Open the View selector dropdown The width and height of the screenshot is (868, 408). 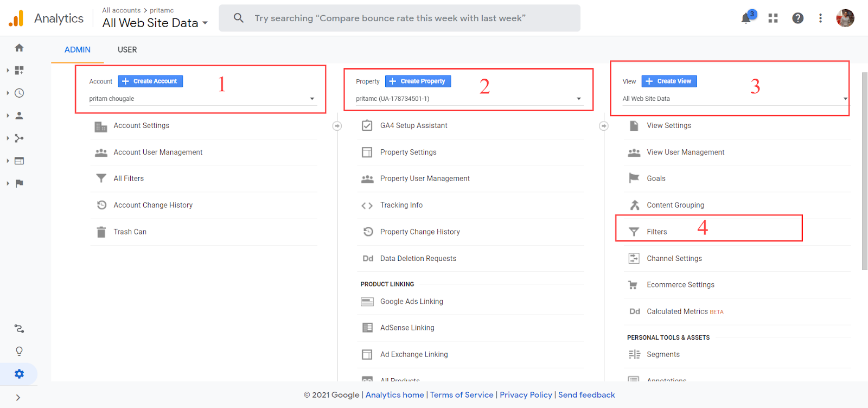735,99
